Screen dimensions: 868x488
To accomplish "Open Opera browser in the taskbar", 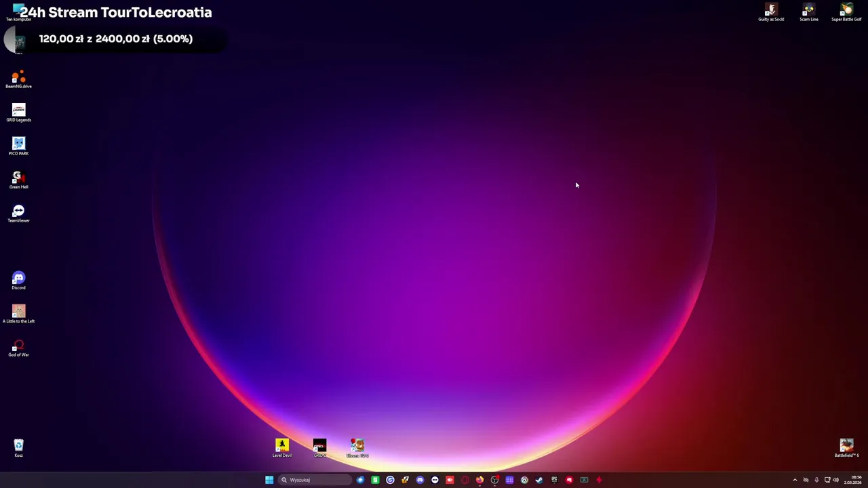I will point(465,480).
